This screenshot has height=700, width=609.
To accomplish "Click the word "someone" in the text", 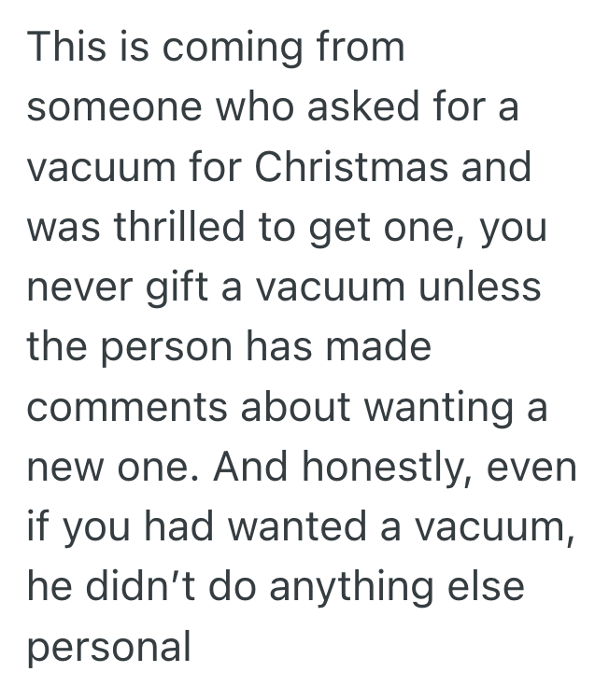I will coord(113,106).
